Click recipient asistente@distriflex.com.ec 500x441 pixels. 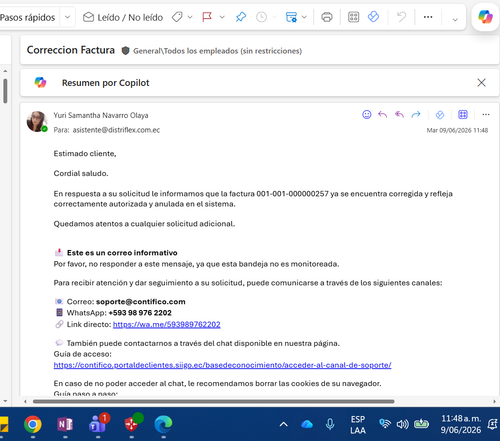pos(116,130)
